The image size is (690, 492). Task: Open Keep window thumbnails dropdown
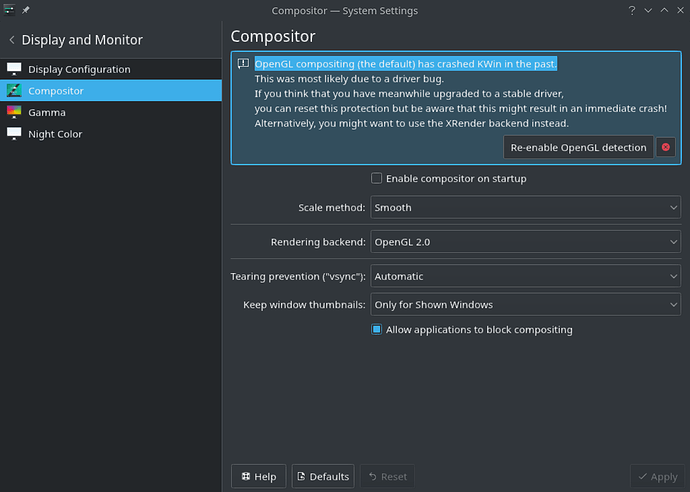525,305
